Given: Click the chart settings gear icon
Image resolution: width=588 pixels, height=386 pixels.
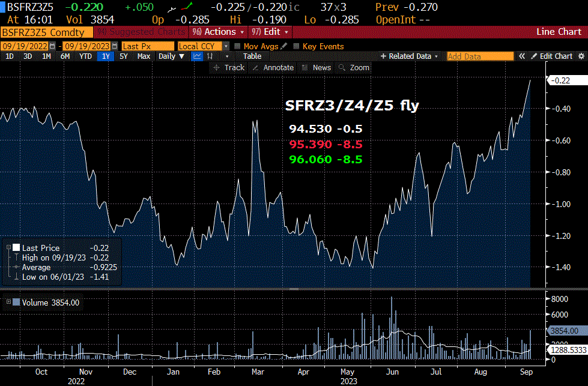Looking at the screenshot, I should 581,56.
